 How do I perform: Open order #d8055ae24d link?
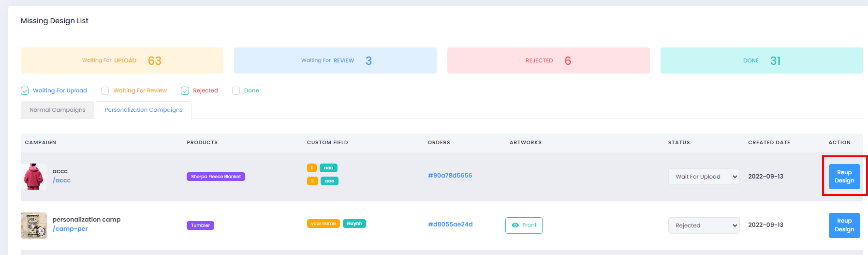[450, 225]
